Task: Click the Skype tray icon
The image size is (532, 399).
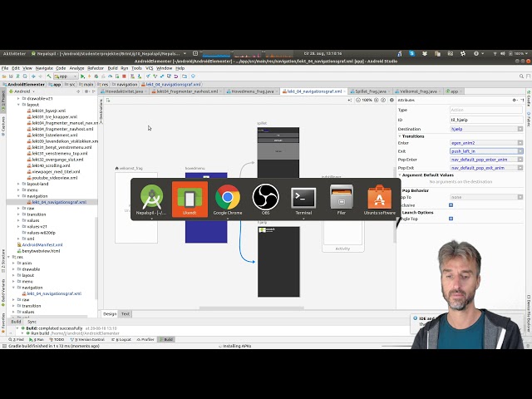Action: (x=412, y=53)
